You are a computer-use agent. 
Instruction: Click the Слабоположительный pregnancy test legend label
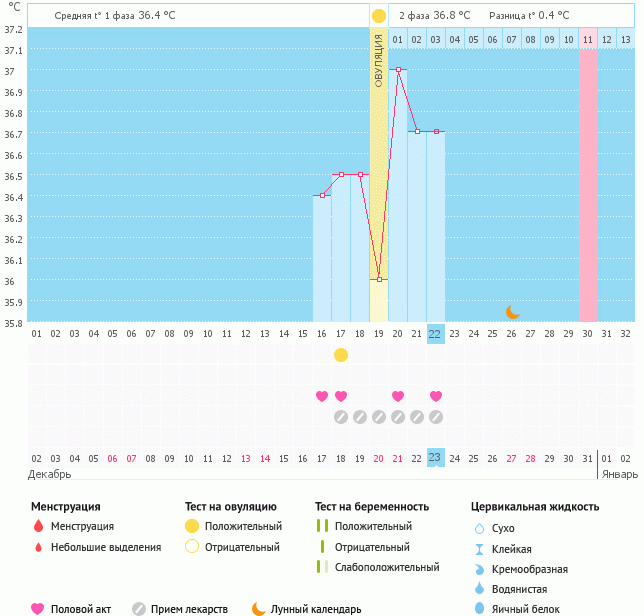coord(386,567)
